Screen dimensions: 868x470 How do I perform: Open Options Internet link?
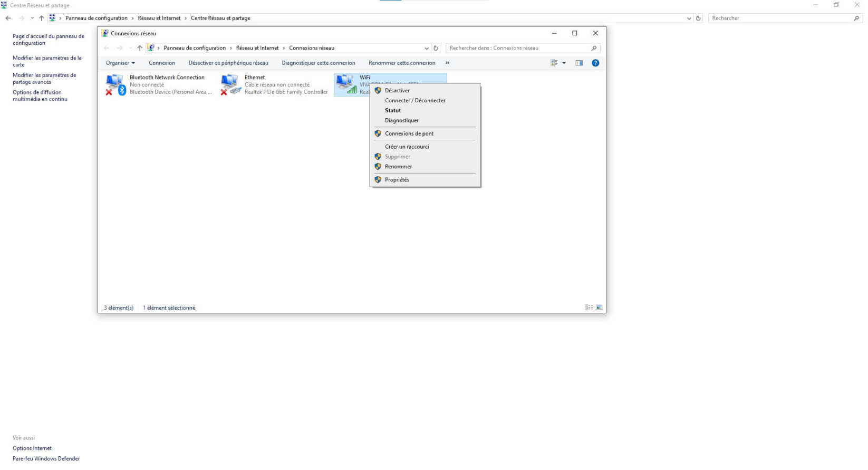(x=32, y=448)
